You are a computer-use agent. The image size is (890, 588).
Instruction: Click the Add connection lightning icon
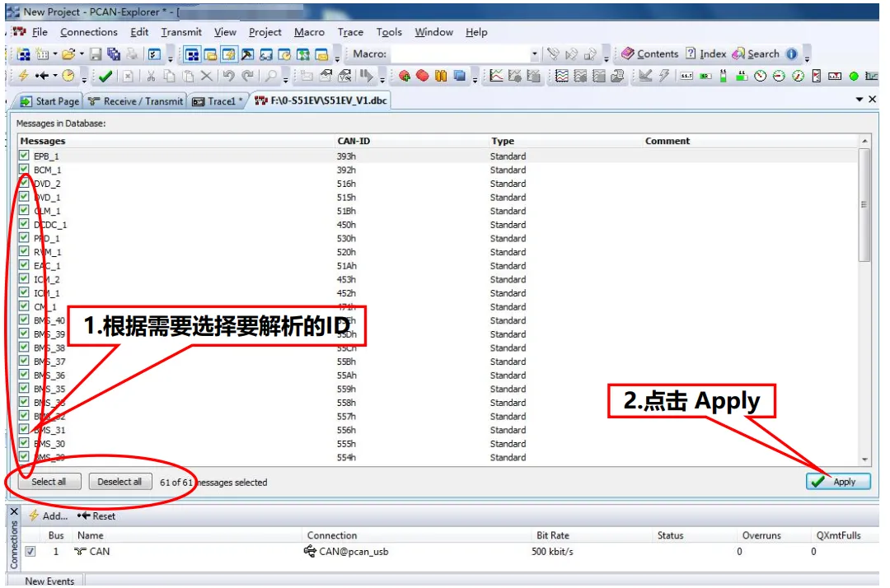pyautogui.click(x=34, y=516)
